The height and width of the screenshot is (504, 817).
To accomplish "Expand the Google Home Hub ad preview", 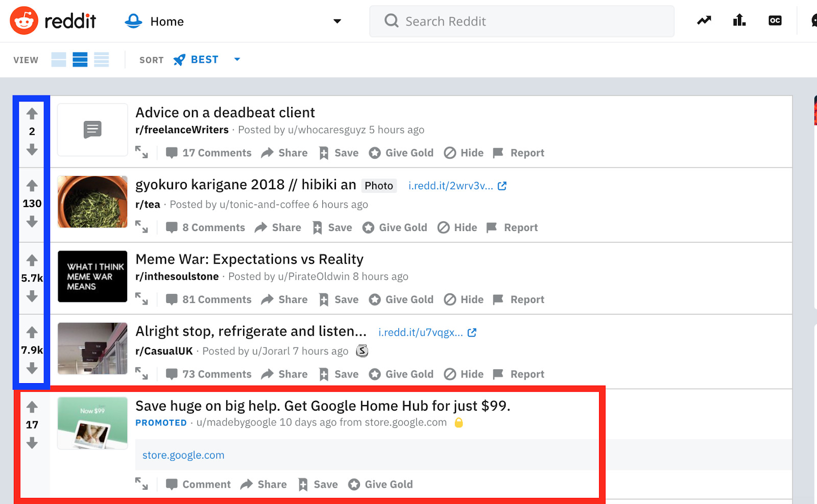I will click(x=141, y=484).
